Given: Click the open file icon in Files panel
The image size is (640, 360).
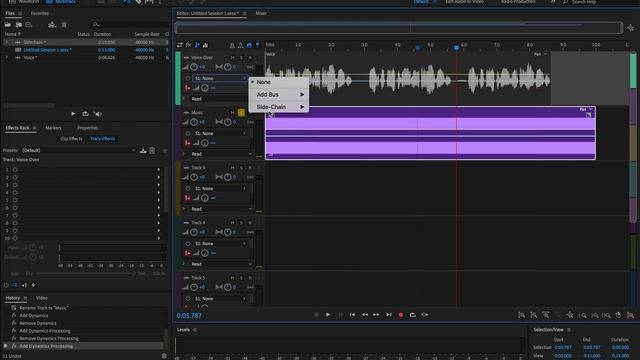Looking at the screenshot, I should 8,25.
